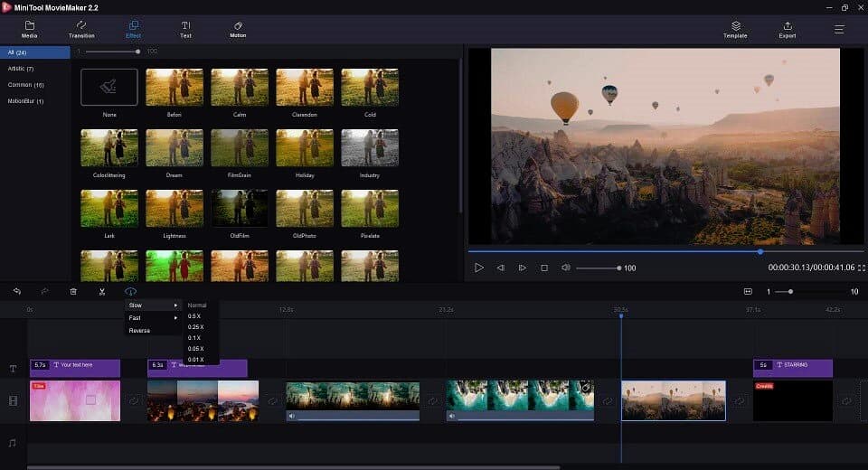Image resolution: width=868 pixels, height=470 pixels.
Task: Filter effects by Artistic category
Action: [21, 69]
